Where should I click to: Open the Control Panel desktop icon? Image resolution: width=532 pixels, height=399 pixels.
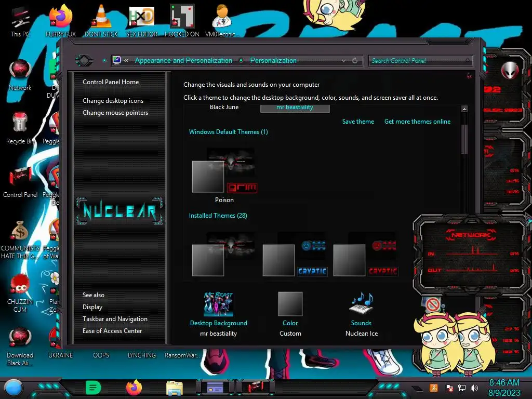pos(20,182)
